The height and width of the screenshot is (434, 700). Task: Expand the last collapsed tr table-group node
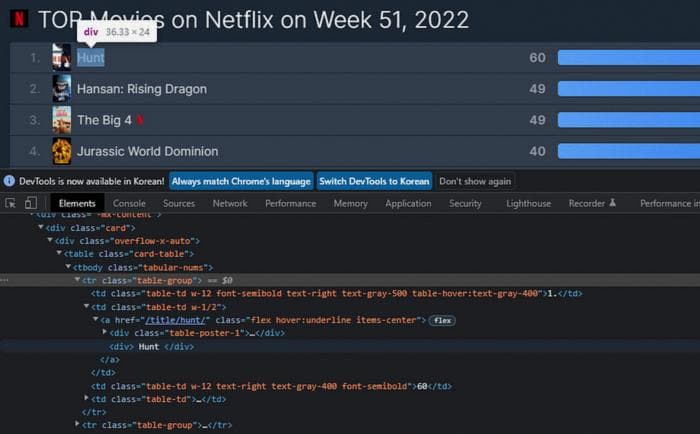click(x=77, y=424)
